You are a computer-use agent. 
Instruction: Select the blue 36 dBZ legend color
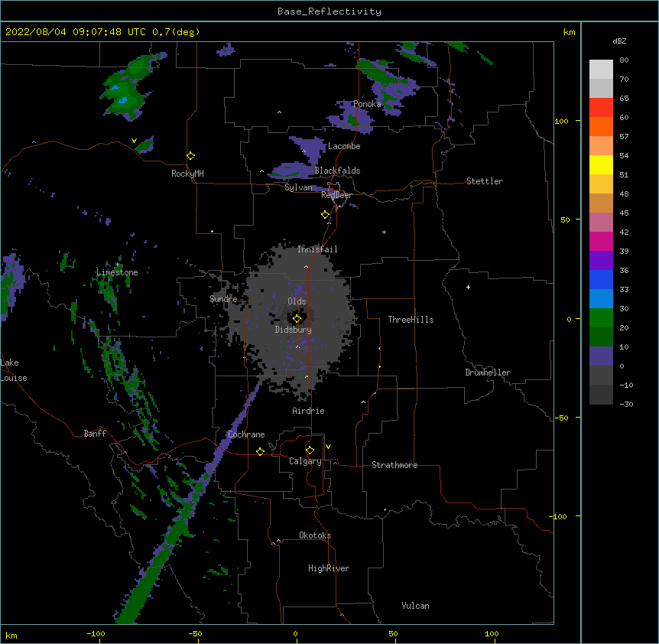click(601, 279)
